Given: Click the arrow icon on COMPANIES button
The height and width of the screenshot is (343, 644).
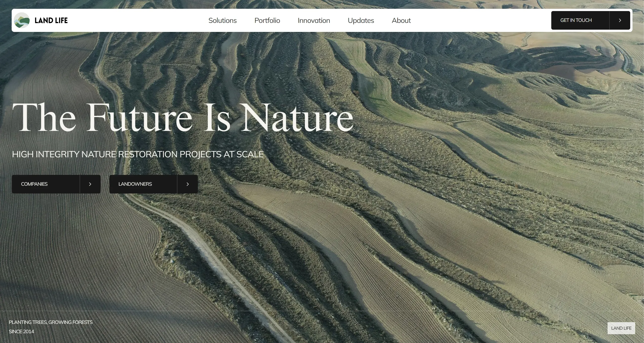Looking at the screenshot, I should click(x=90, y=184).
